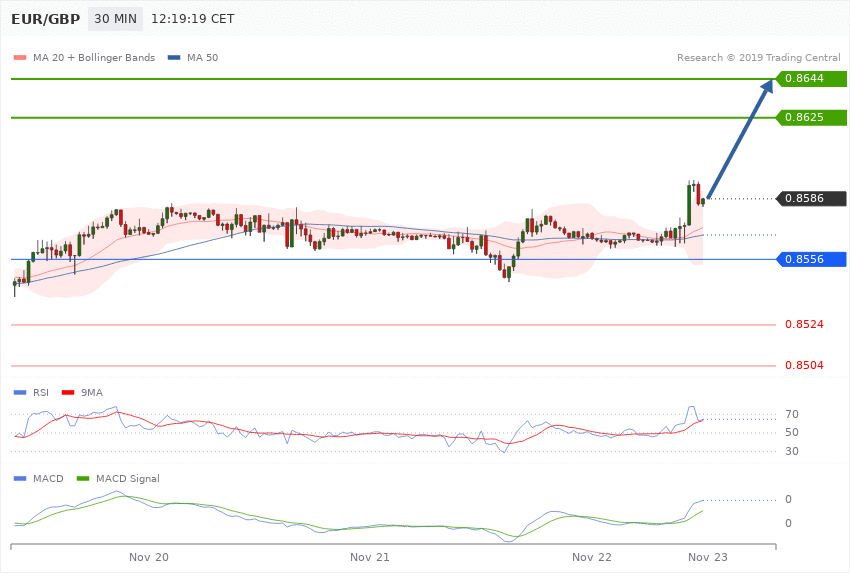The image size is (850, 576).
Task: Click the 0.8625 resistance price tag
Action: [812, 118]
